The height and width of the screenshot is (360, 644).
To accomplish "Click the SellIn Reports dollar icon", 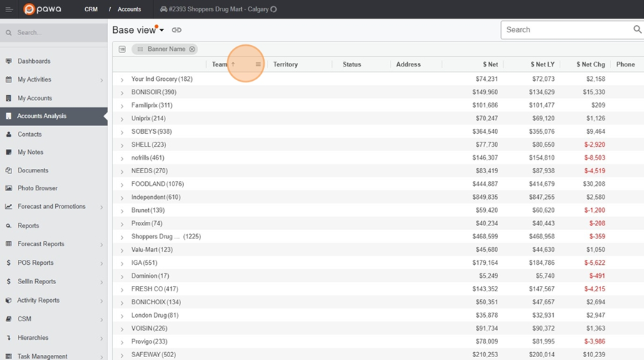I will click(9, 281).
